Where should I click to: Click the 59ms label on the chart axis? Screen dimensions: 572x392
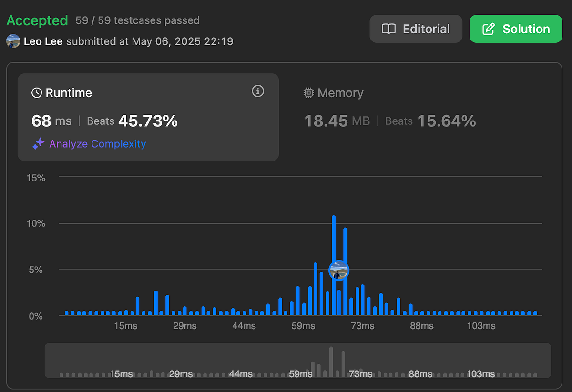pos(303,326)
